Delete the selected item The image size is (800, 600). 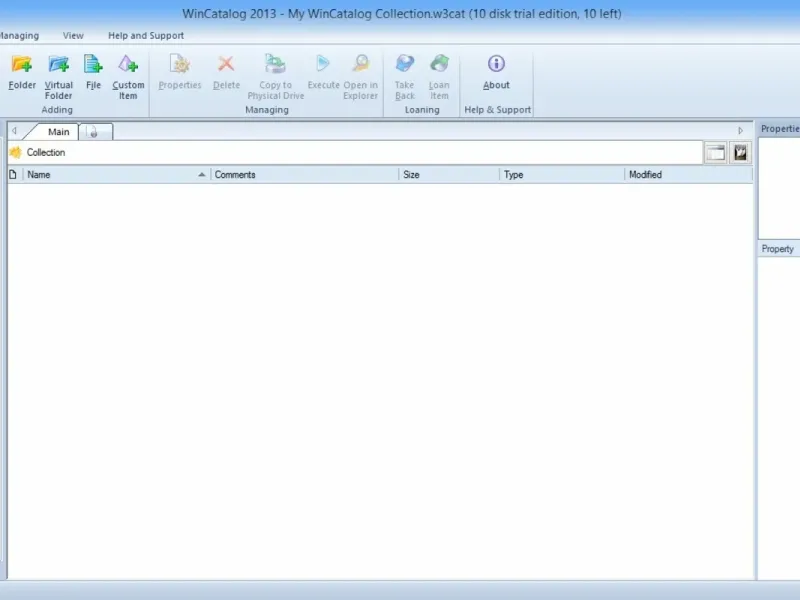(x=226, y=72)
